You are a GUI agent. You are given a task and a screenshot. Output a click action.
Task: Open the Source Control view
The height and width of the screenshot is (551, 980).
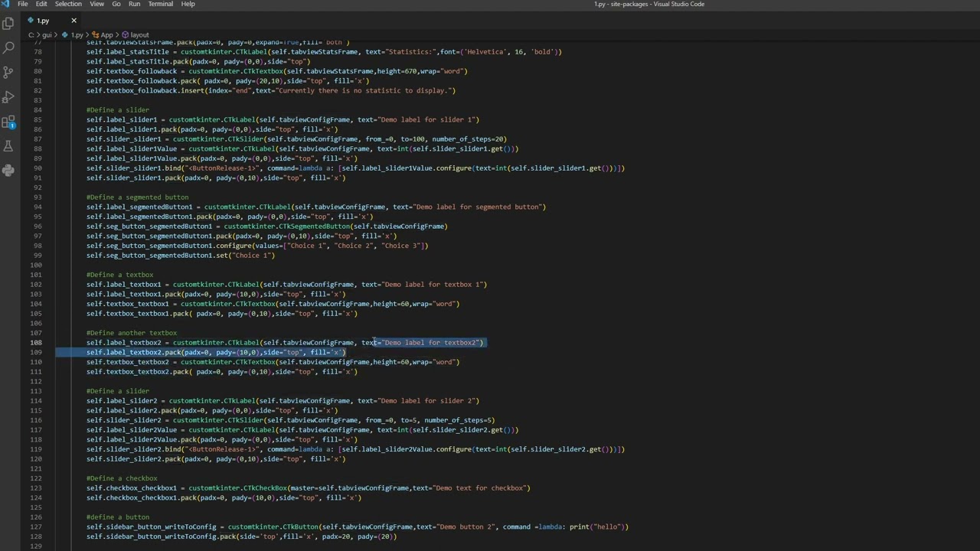point(8,72)
